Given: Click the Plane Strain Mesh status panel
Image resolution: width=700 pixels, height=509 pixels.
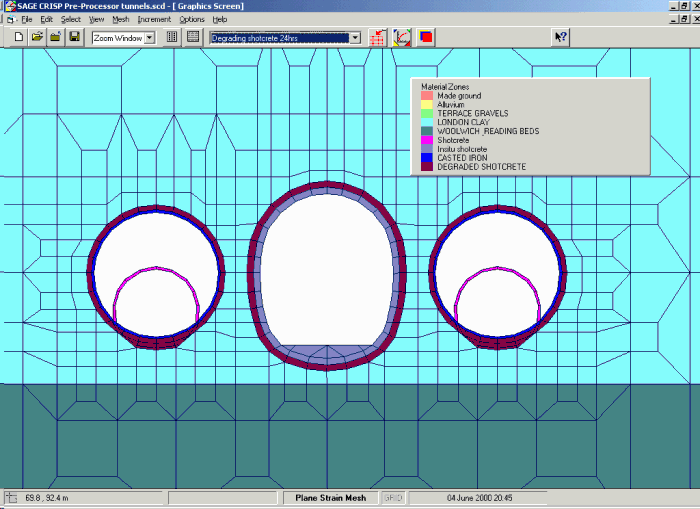Looking at the screenshot, I should [330, 498].
